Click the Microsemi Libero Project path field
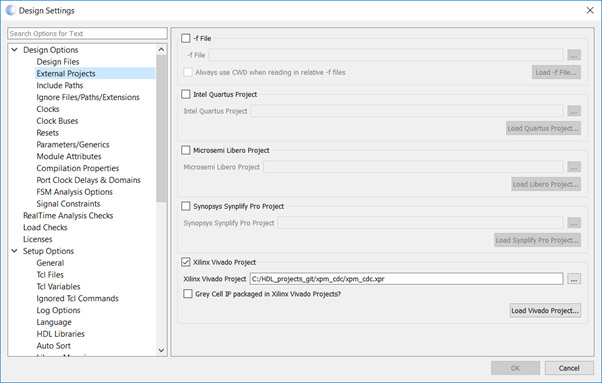The height and width of the screenshot is (383, 602). coord(413,167)
